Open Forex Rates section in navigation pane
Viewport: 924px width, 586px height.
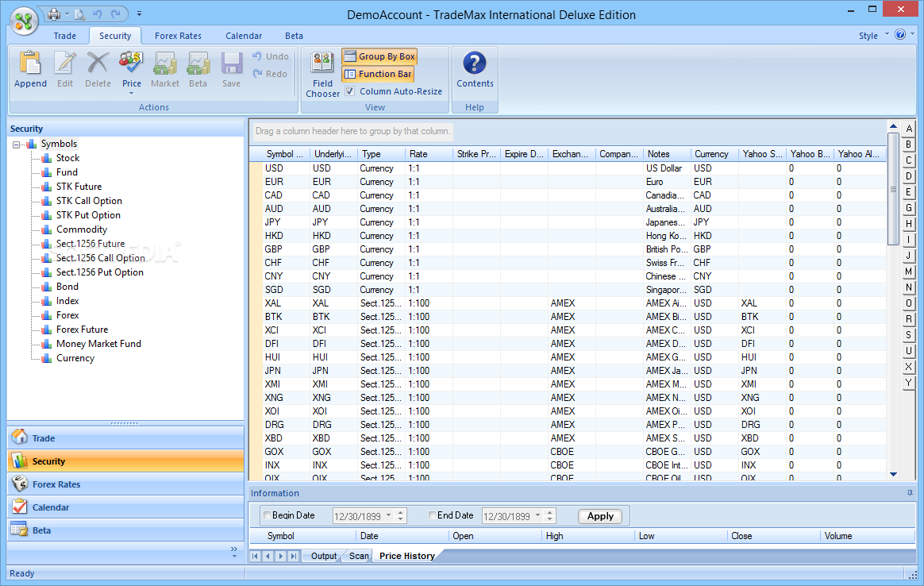pyautogui.click(x=125, y=484)
